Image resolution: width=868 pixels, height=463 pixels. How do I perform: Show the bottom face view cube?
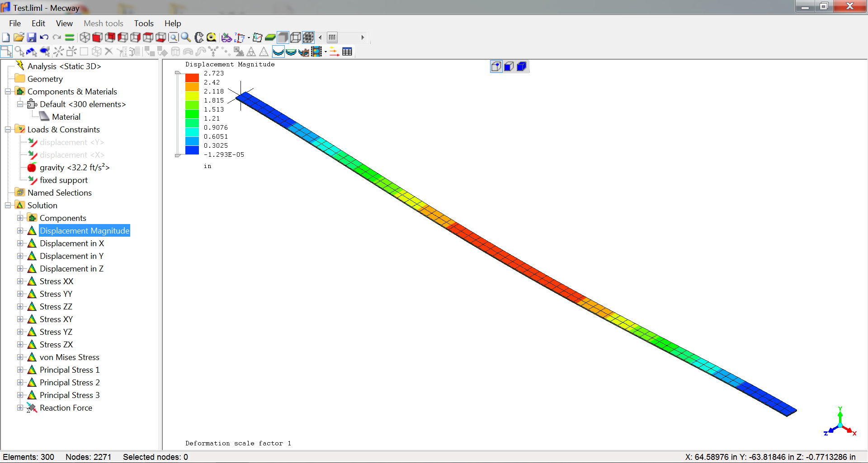tap(160, 37)
